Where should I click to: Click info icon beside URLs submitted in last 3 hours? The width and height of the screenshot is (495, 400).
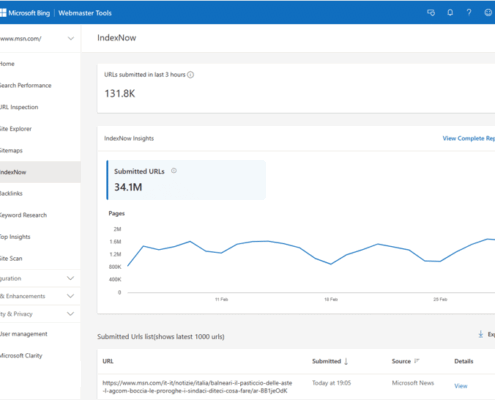pyautogui.click(x=190, y=75)
